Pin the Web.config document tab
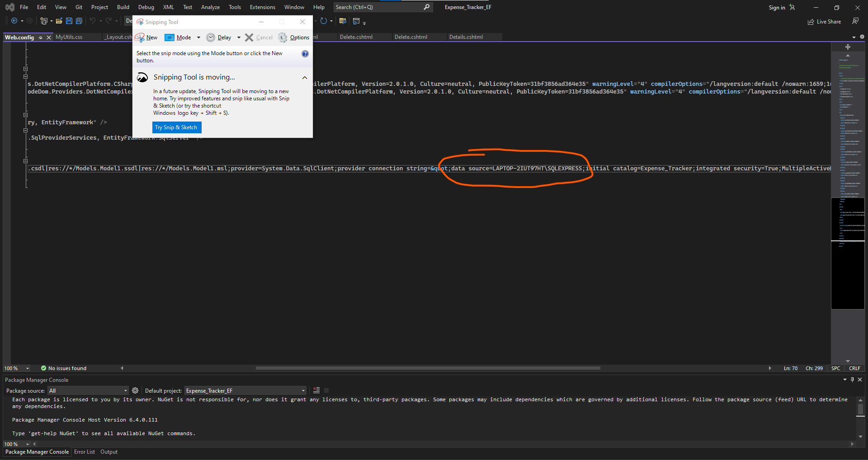Image resolution: width=868 pixels, height=460 pixels. [x=41, y=37]
